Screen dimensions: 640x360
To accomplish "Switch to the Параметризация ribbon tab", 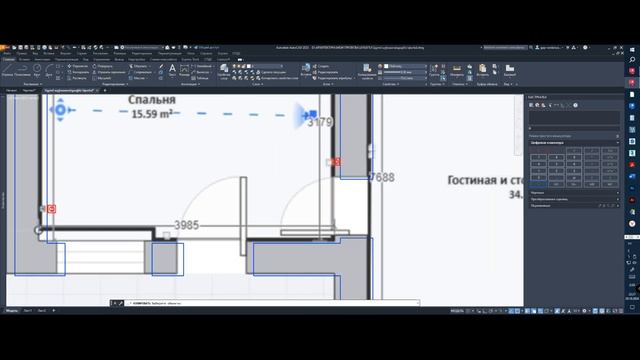I will pyautogui.click(x=67, y=60).
